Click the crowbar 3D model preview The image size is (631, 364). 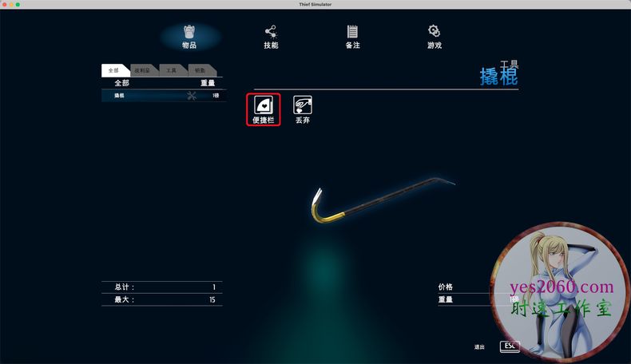[375, 201]
